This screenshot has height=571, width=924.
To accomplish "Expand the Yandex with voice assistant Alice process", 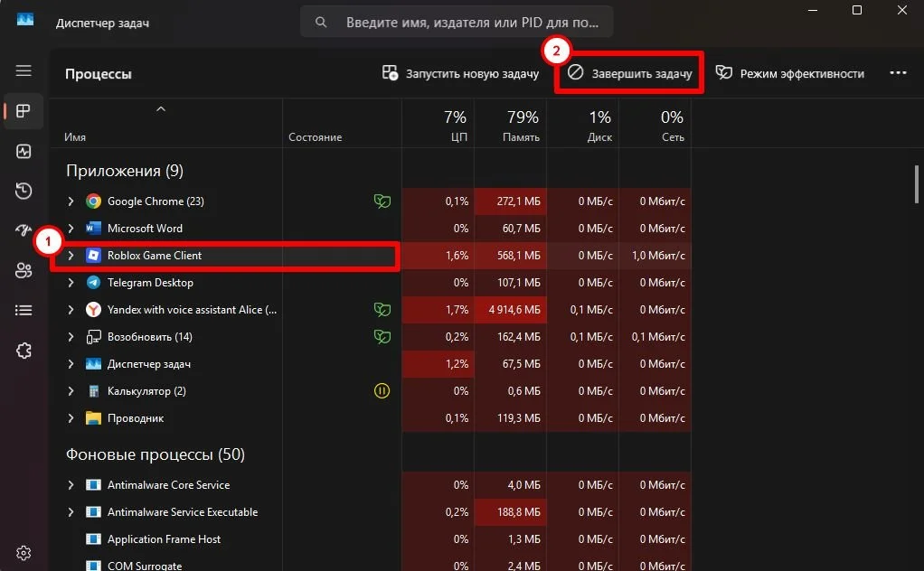I will point(71,310).
